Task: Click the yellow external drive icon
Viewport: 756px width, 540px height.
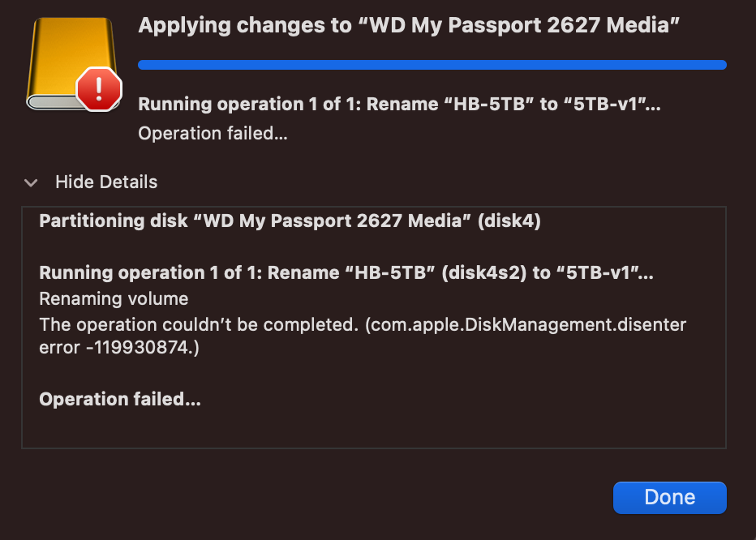Action: 72,63
